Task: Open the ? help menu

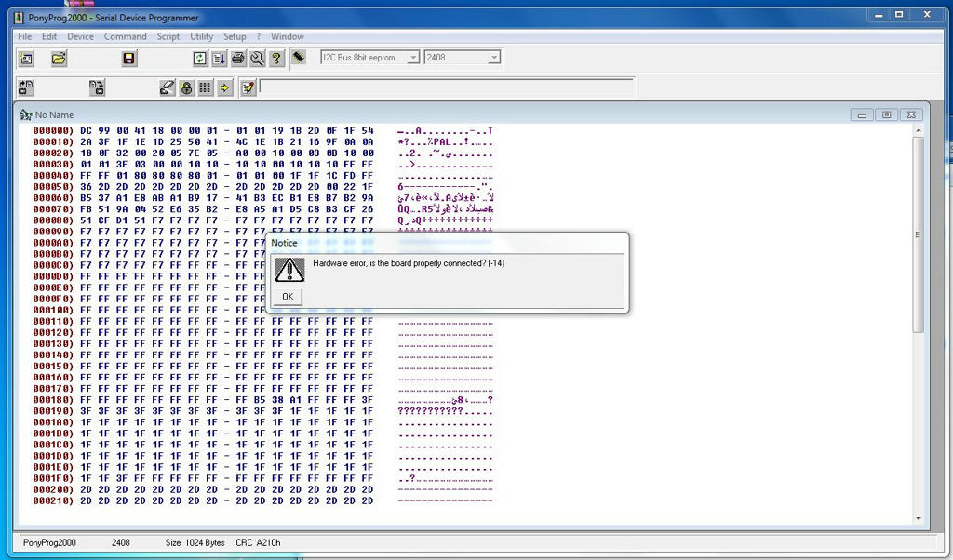Action: click(259, 36)
